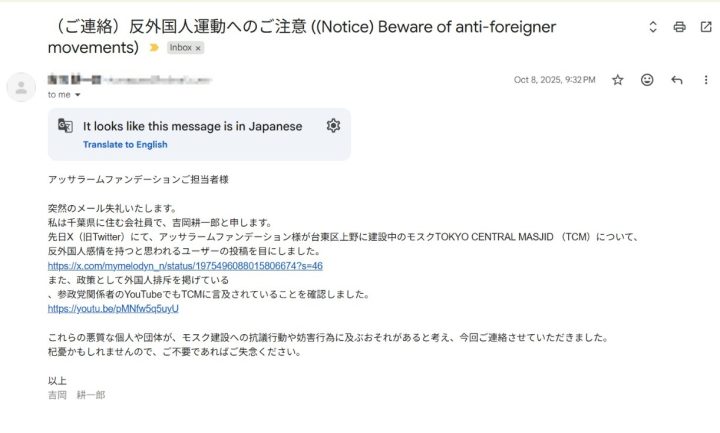Image resolution: width=720 pixels, height=433 pixels.
Task: Click the Translate to English link
Action: pos(125,145)
